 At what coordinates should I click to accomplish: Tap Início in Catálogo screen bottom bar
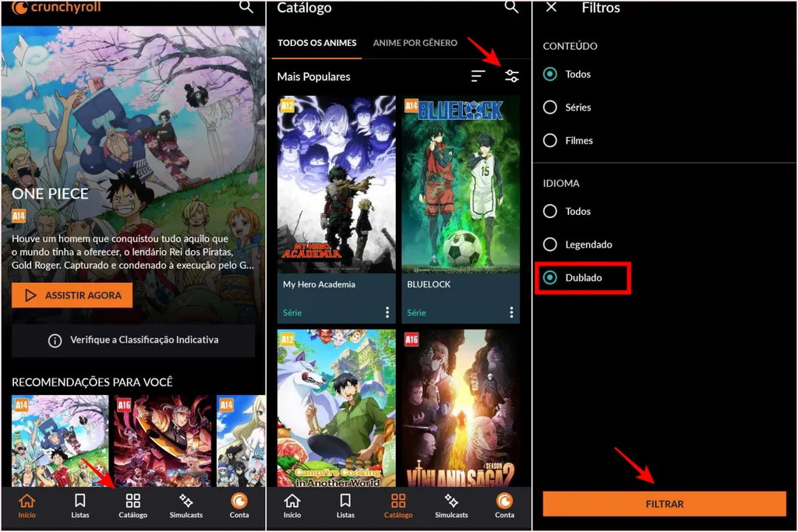[x=292, y=506]
